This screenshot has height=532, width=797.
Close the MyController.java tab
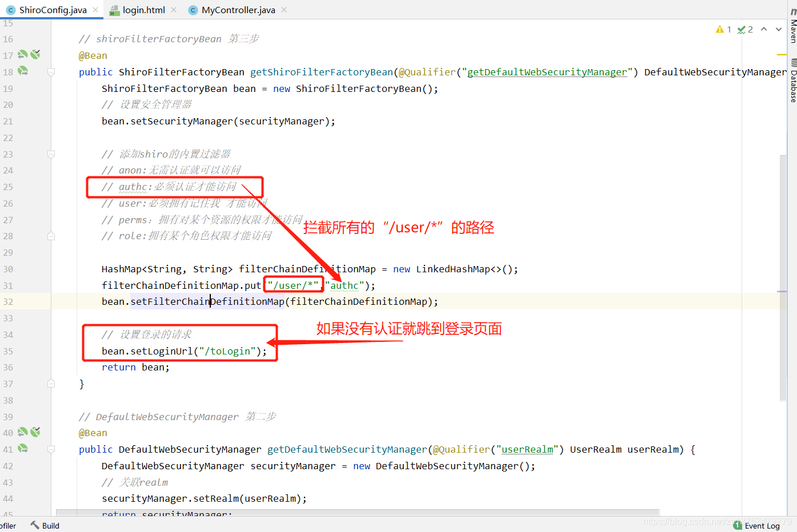pos(284,10)
